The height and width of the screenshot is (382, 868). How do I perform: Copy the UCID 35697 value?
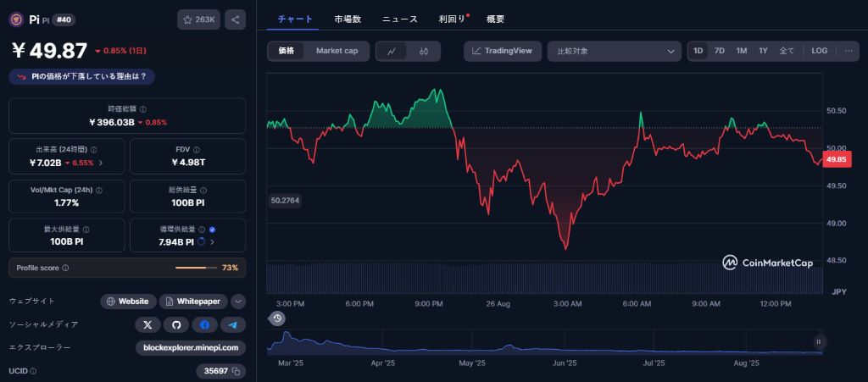pyautogui.click(x=236, y=371)
